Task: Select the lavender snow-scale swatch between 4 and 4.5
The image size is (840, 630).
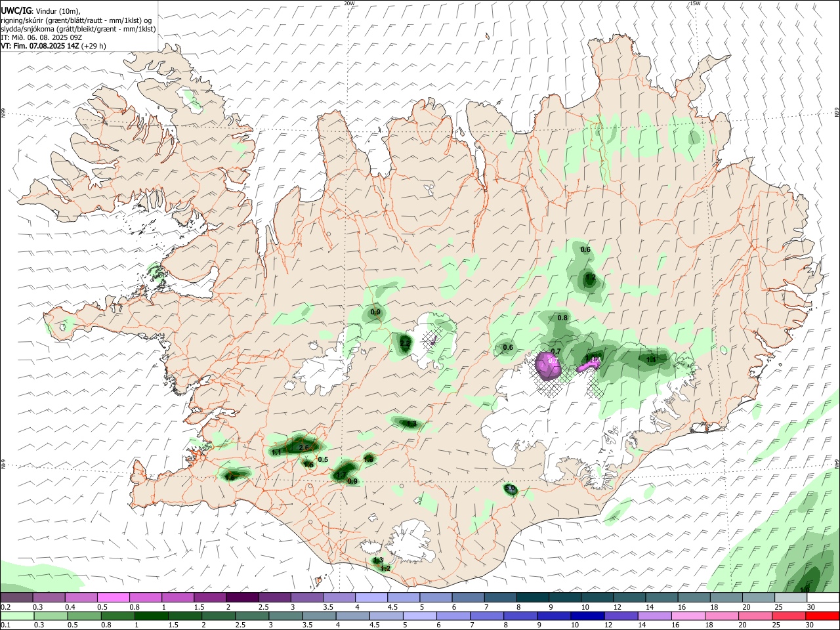Action: coord(372,598)
